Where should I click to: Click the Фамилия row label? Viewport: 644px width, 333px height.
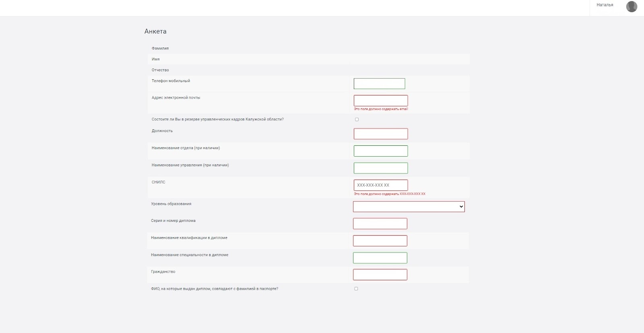pos(160,48)
